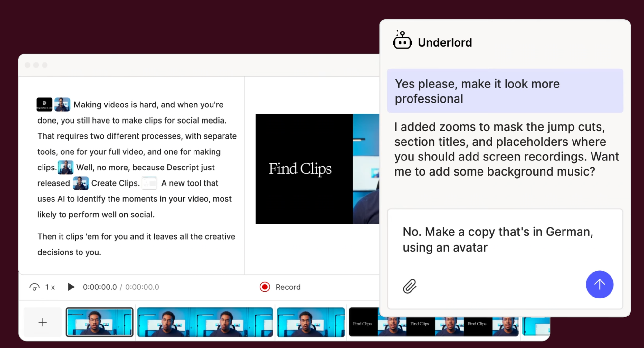Click the Underlord robot icon
The width and height of the screenshot is (644, 348).
(402, 41)
